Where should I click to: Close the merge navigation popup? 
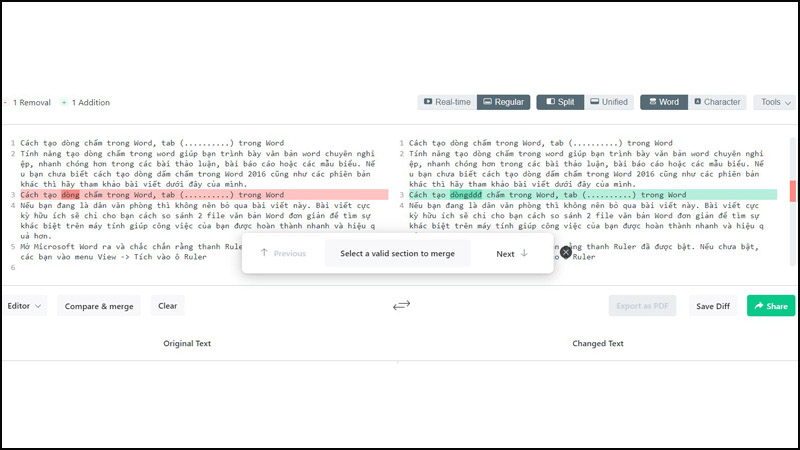point(566,253)
